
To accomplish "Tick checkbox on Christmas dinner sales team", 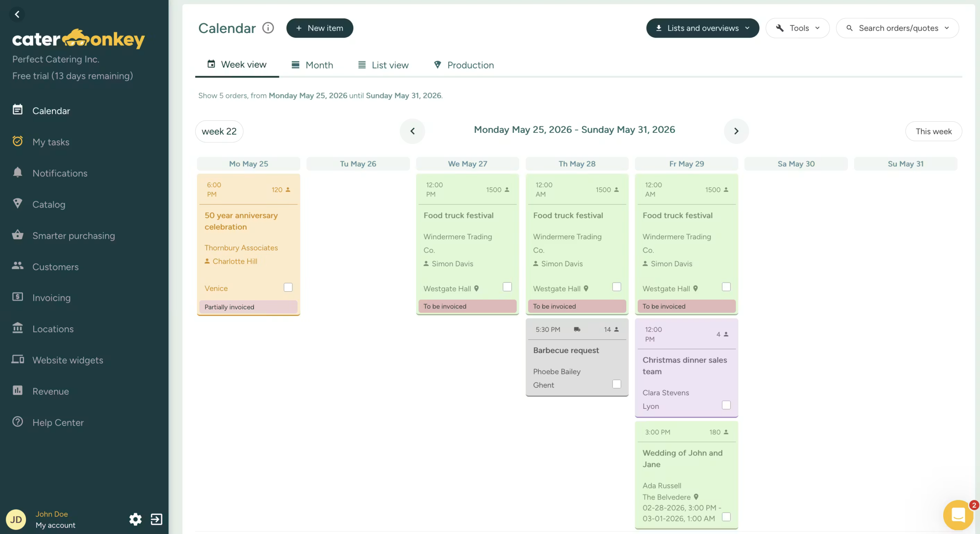I will pyautogui.click(x=726, y=405).
